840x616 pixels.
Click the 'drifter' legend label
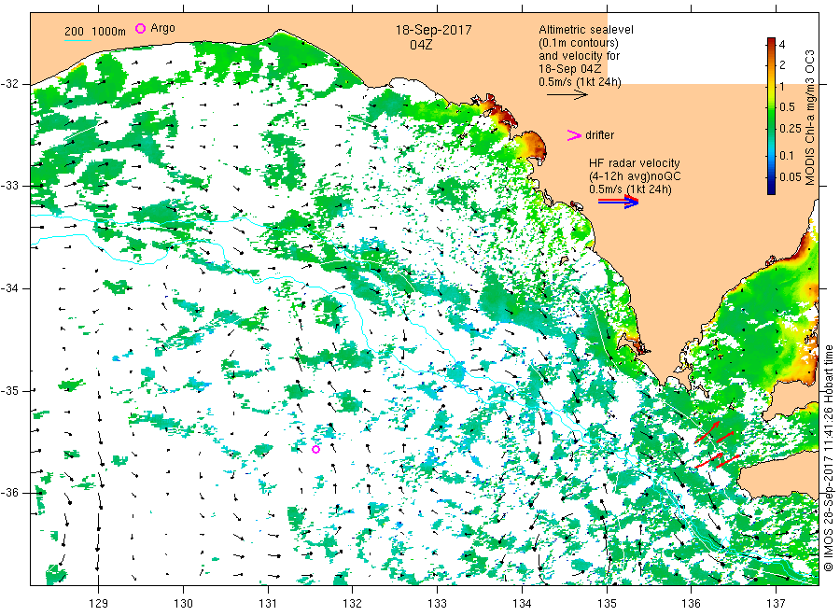(x=599, y=135)
